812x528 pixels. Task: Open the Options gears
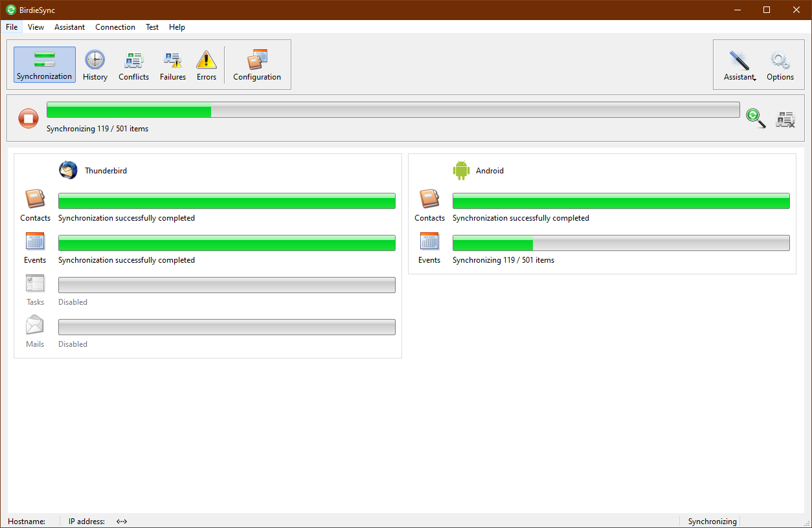pyautogui.click(x=780, y=65)
